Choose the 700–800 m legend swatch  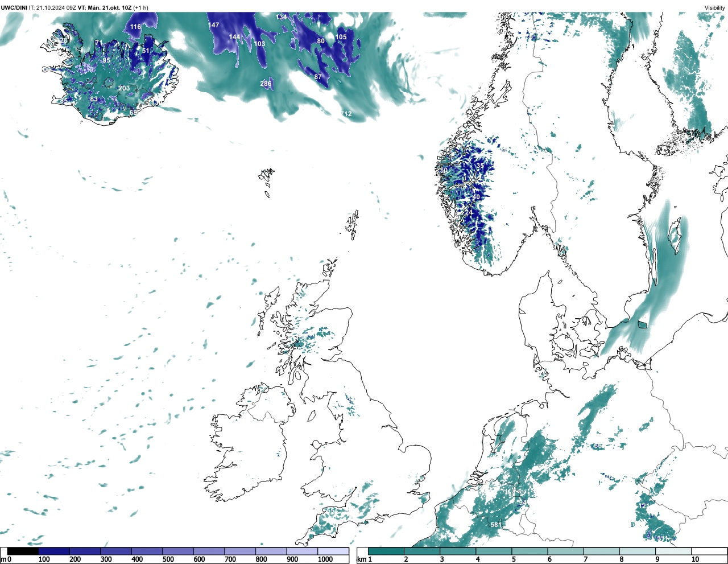(240, 551)
